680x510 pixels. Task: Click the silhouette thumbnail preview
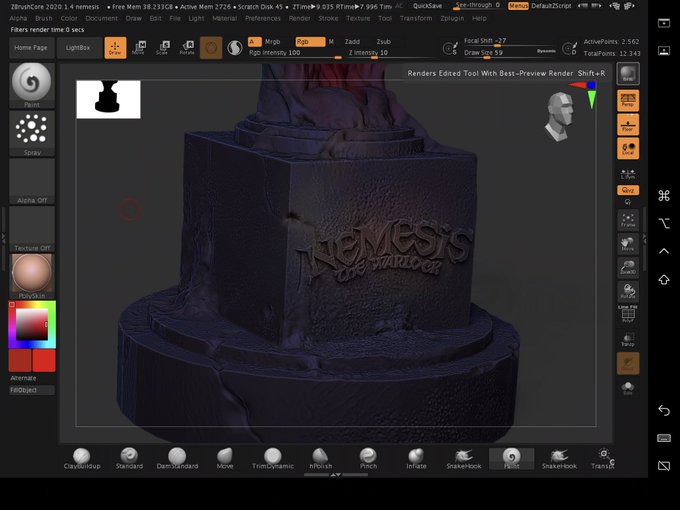tap(108, 99)
